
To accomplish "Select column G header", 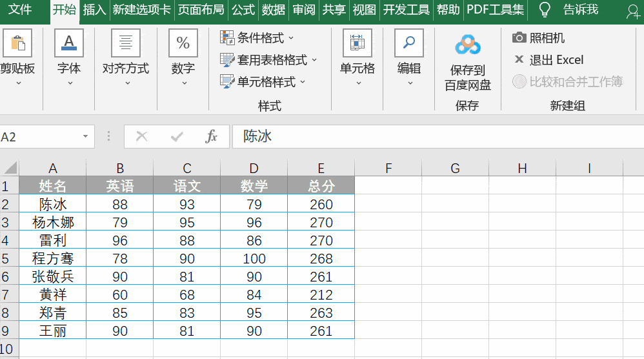I will click(455, 168).
